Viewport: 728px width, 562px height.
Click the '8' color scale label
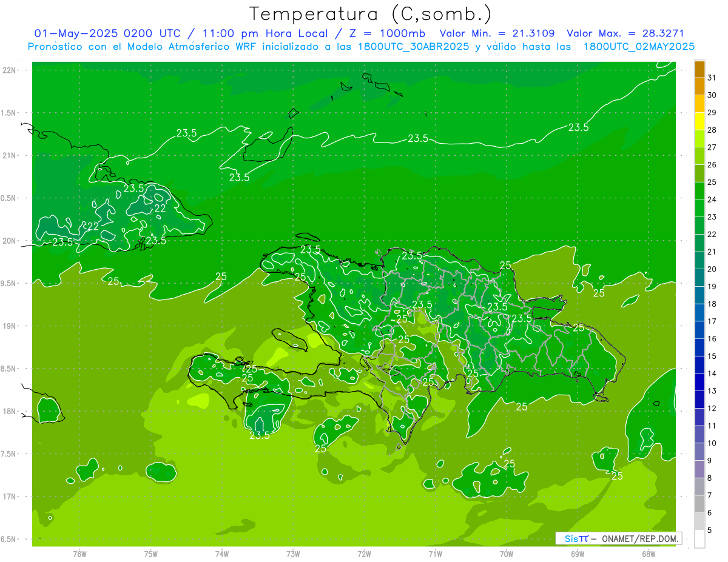click(x=710, y=478)
